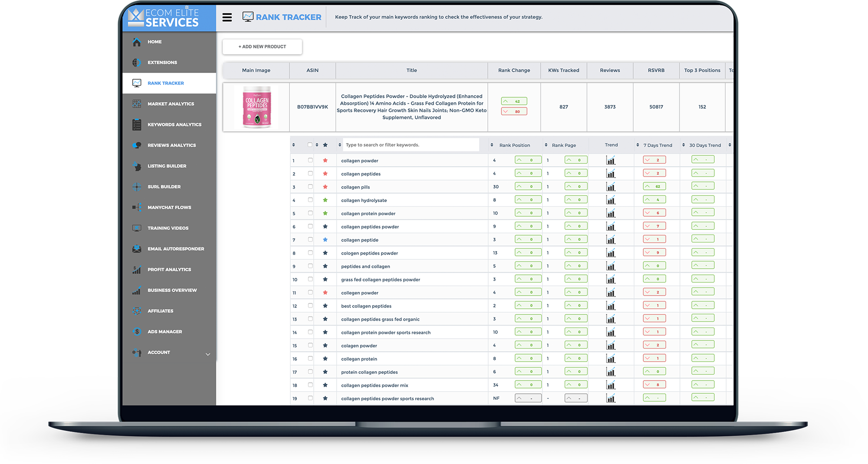The image size is (868, 464).
Task: Select all keywords with header checkbox
Action: click(x=310, y=145)
